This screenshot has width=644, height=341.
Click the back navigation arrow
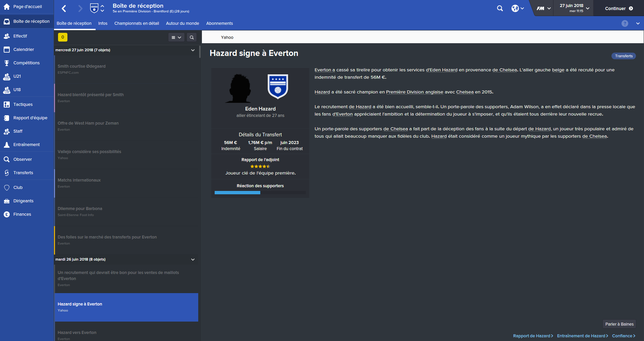64,8
